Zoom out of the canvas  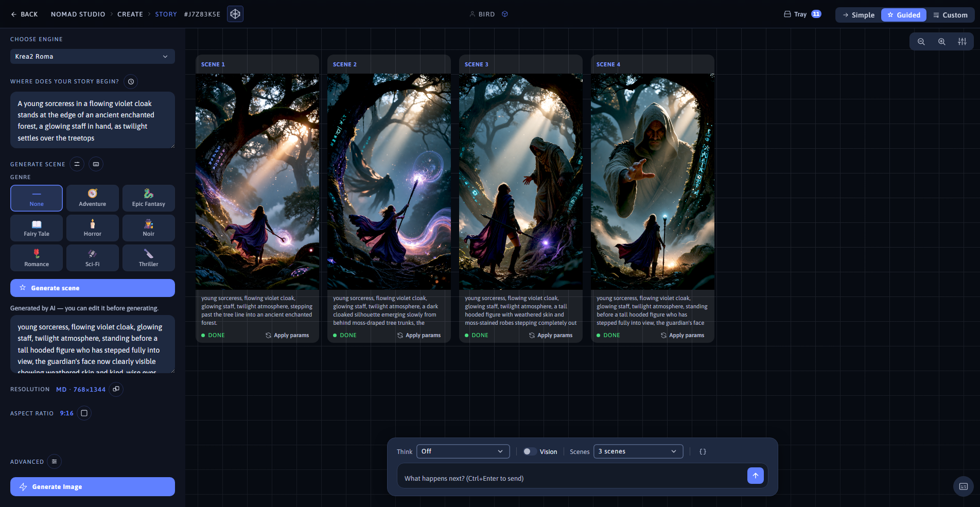point(921,42)
